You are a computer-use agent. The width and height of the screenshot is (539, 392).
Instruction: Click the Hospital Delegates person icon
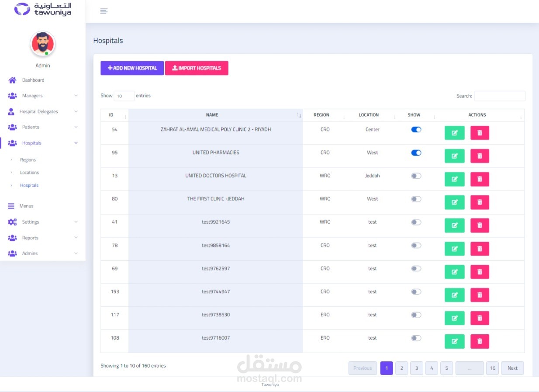[x=11, y=111]
